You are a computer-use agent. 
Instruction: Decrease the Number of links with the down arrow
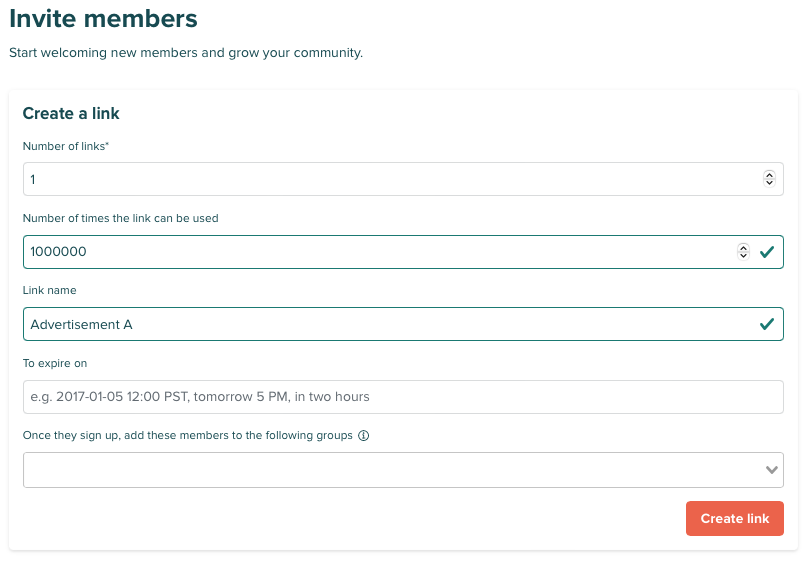pos(769,183)
